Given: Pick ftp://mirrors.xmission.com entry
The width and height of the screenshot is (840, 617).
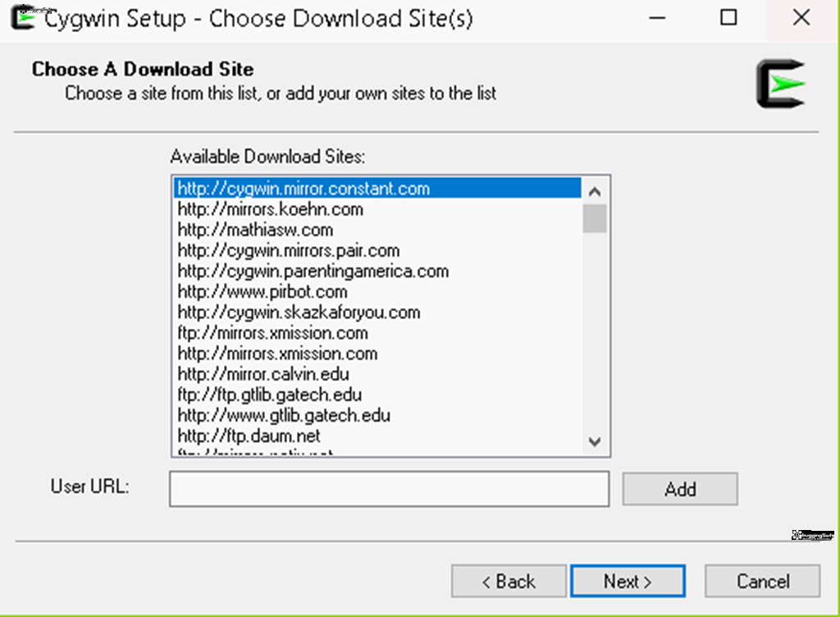Looking at the screenshot, I should click(x=377, y=332).
